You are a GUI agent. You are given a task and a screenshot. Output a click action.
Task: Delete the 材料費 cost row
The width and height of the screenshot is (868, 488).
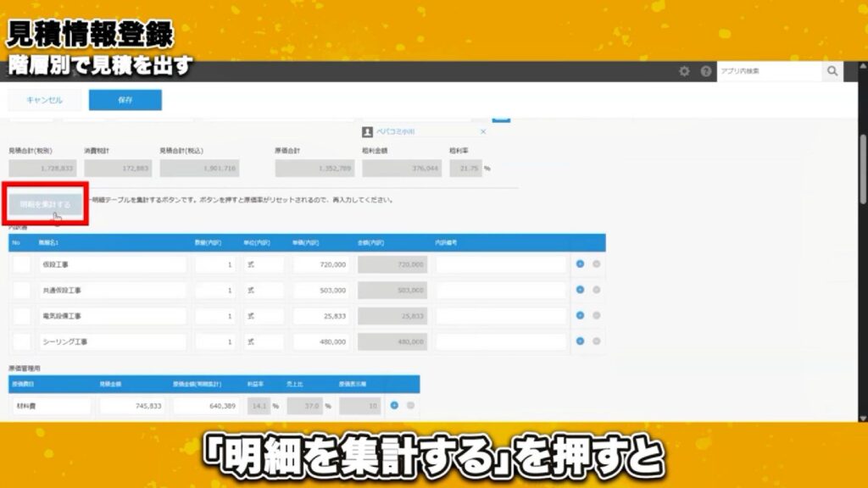click(x=410, y=405)
